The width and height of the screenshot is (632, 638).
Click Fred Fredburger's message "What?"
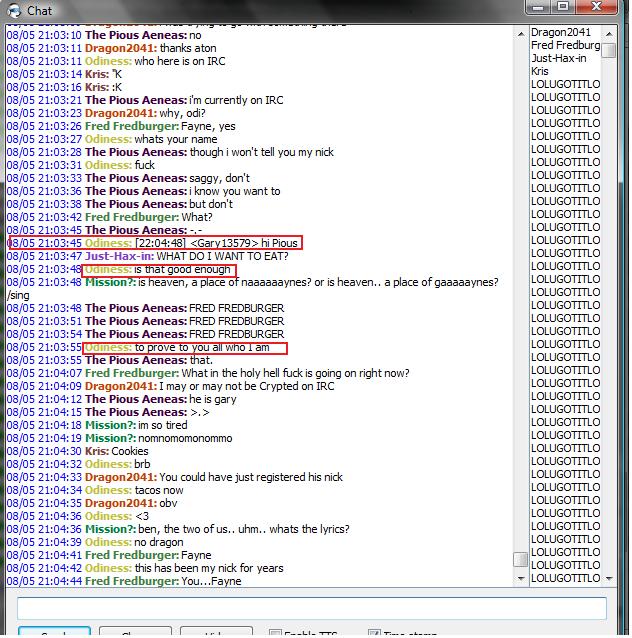tap(197, 217)
